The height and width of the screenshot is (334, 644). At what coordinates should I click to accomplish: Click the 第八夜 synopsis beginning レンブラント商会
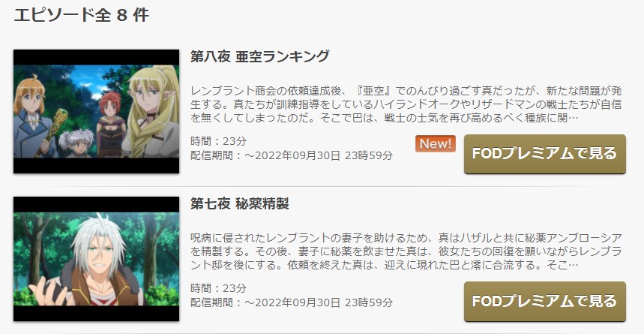click(x=406, y=104)
